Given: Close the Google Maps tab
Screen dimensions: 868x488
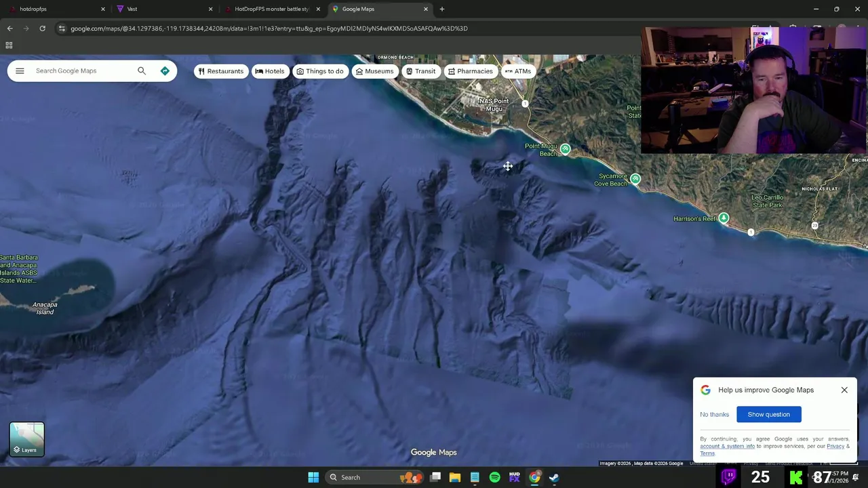Looking at the screenshot, I should point(426,9).
